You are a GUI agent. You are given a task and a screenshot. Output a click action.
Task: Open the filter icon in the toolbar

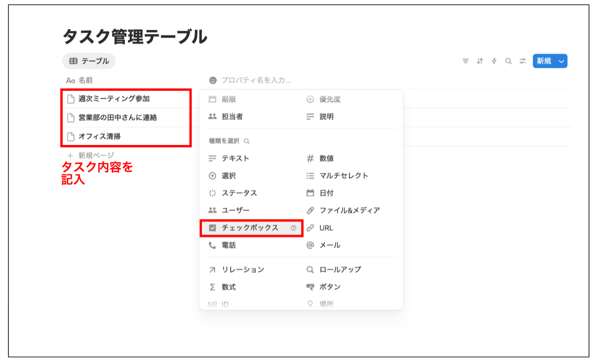(x=465, y=61)
